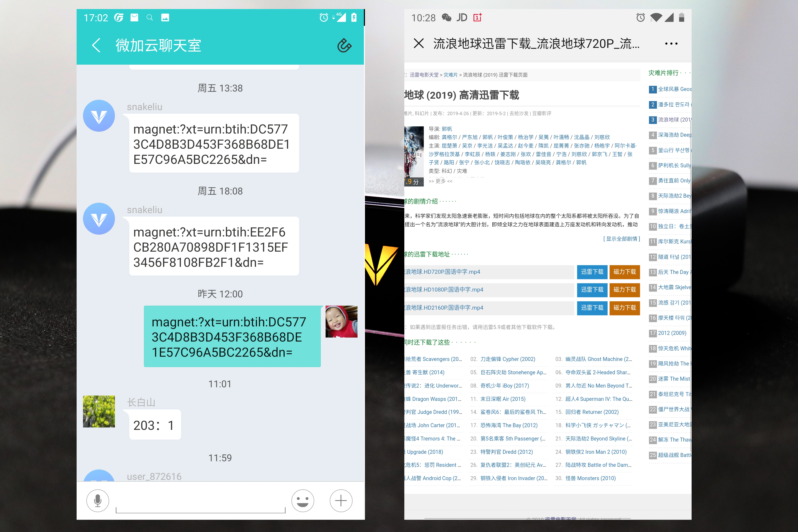Open 恐怖海湾 The Bay (2012) link
Viewport: 798px width, 532px height.
509,425
